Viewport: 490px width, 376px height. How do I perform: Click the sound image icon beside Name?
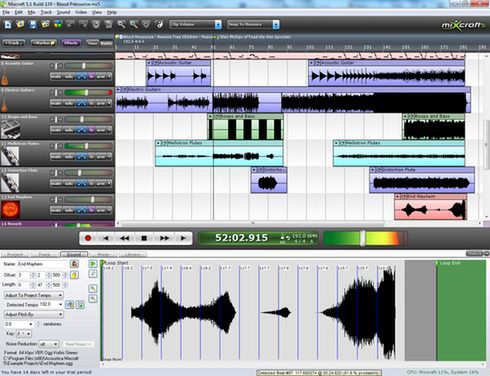[x=74, y=264]
